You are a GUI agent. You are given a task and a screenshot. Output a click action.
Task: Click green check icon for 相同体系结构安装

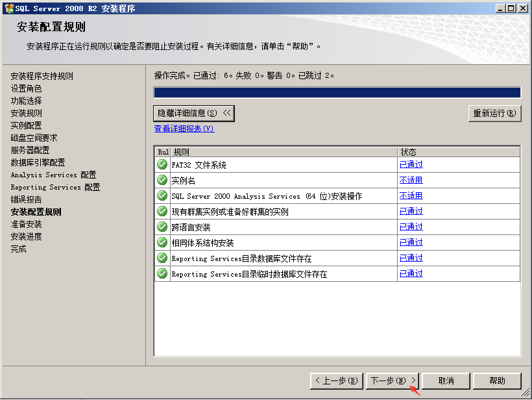click(162, 242)
